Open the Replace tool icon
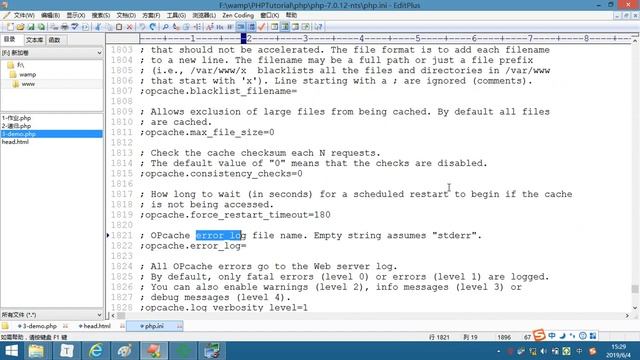640x360 pixels. [x=176, y=27]
